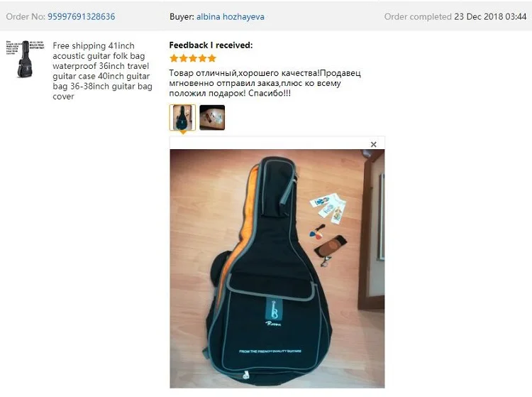Click the "Order No:" label
This screenshot has width=532, height=397.
(x=26, y=16)
